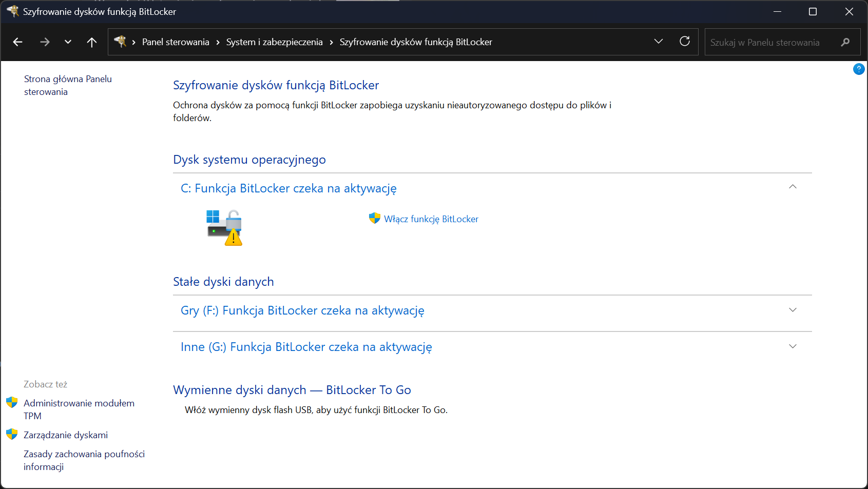
Task: Refresh the BitLocker page
Action: pos(685,42)
